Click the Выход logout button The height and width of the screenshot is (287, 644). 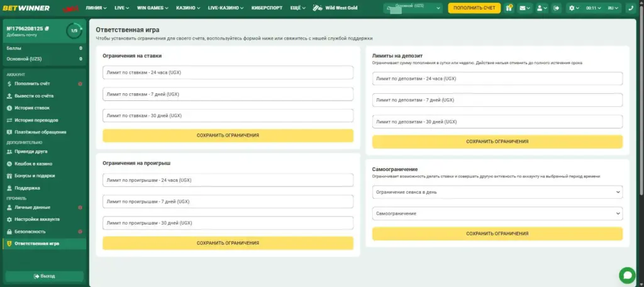coord(45,276)
